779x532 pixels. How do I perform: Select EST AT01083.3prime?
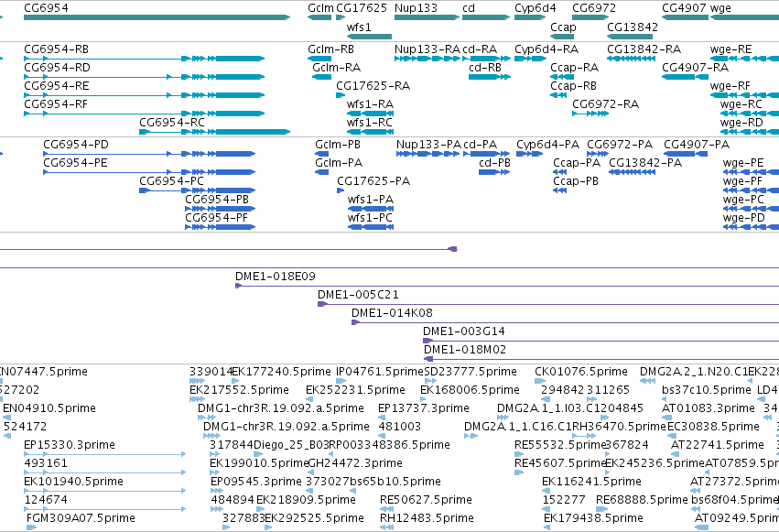667,418
